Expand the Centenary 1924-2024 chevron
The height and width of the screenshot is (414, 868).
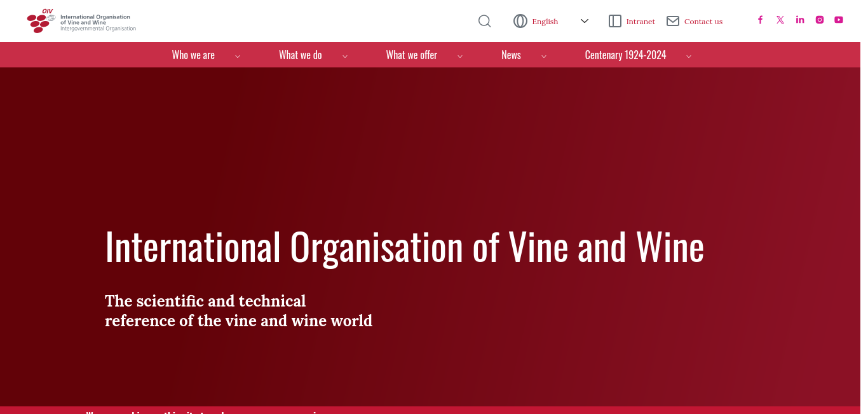pos(689,56)
